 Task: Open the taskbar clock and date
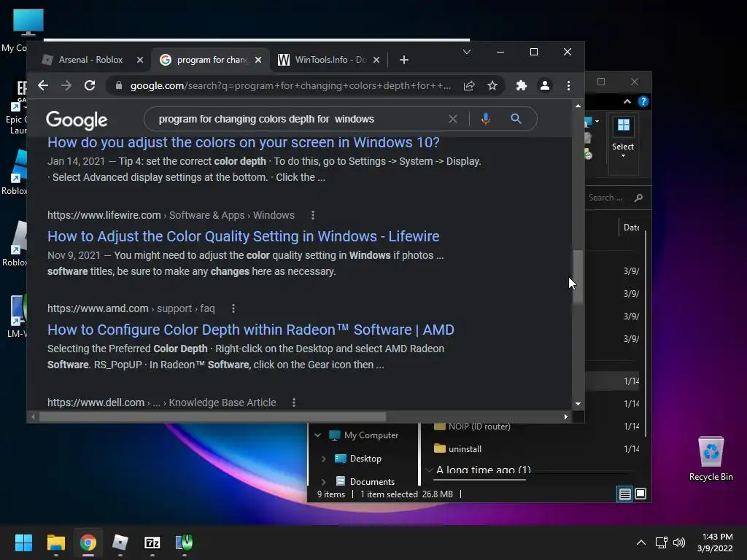click(x=715, y=542)
